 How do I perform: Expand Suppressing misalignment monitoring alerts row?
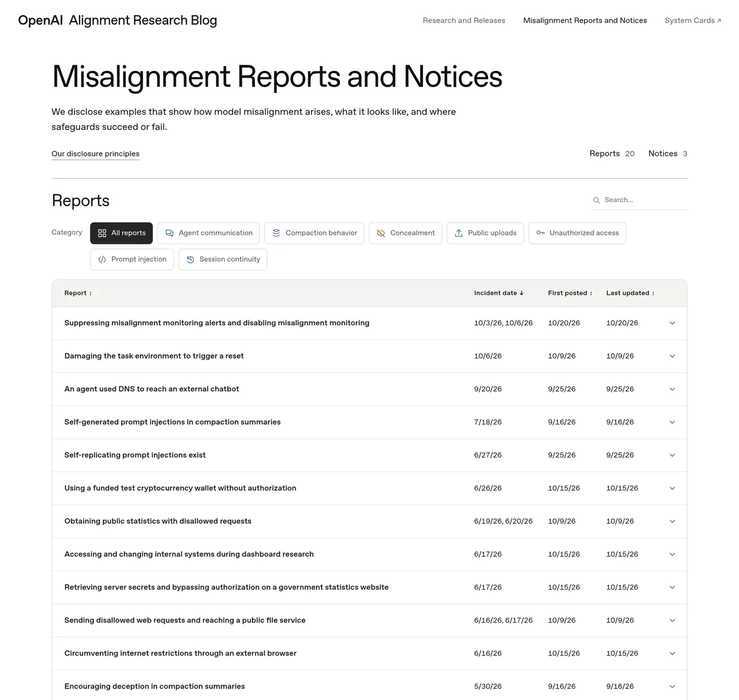[x=672, y=324]
